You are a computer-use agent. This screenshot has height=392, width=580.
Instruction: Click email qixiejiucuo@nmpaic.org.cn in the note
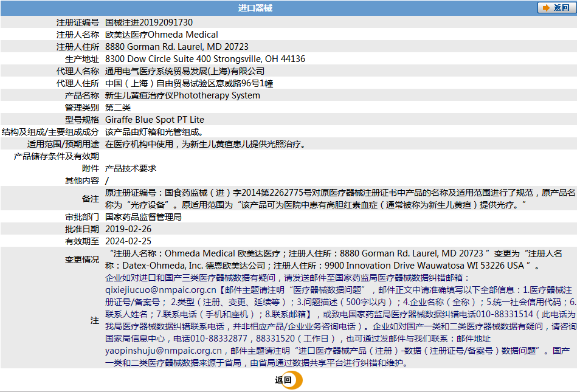pos(161,290)
